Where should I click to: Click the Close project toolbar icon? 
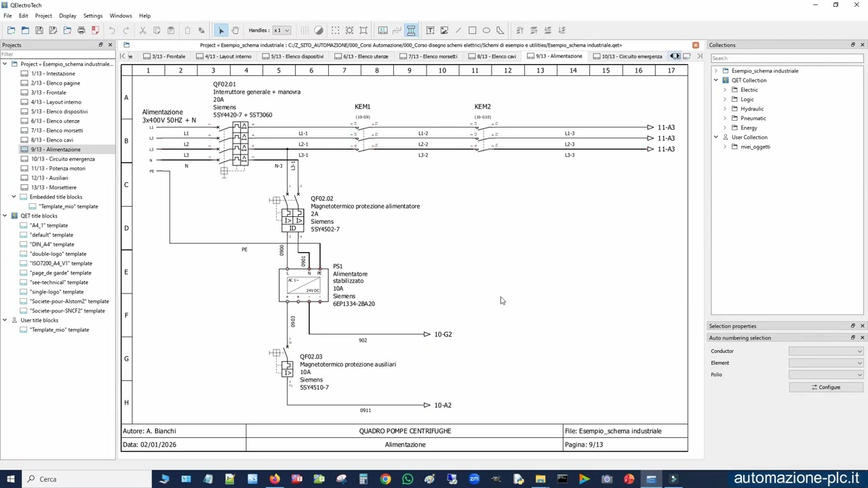(x=67, y=30)
